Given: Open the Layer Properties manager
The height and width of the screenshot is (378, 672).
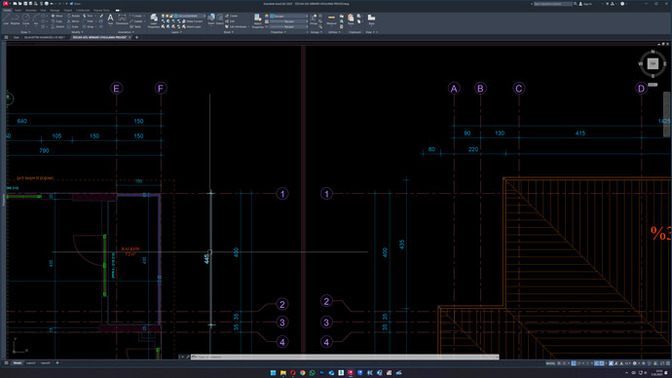Looking at the screenshot, I should click(153, 20).
